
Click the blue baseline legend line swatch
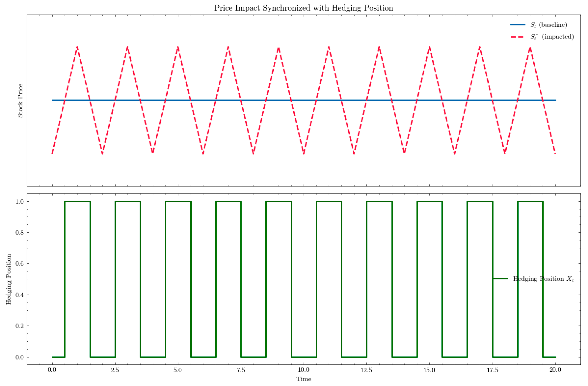pos(517,25)
